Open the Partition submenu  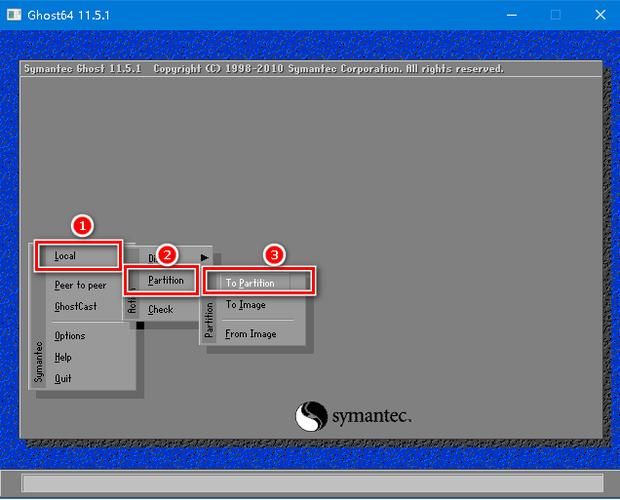click(166, 281)
